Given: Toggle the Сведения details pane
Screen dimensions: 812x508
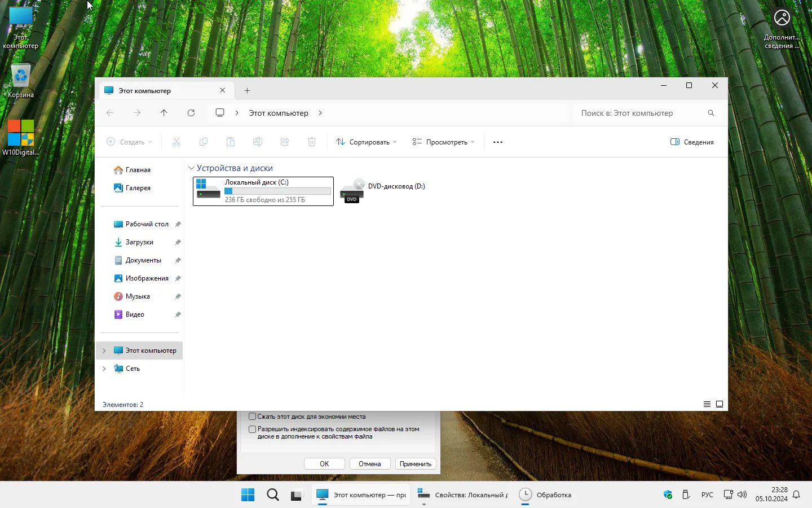Looking at the screenshot, I should [692, 142].
